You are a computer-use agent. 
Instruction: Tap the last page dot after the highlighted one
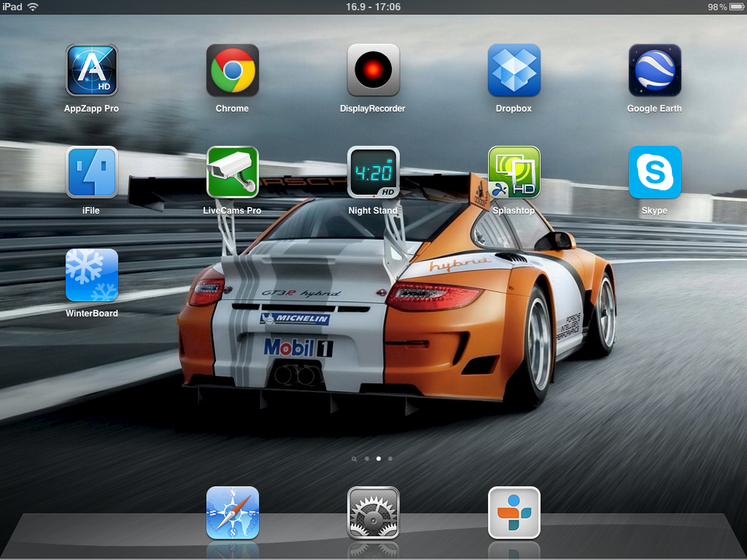(x=390, y=459)
